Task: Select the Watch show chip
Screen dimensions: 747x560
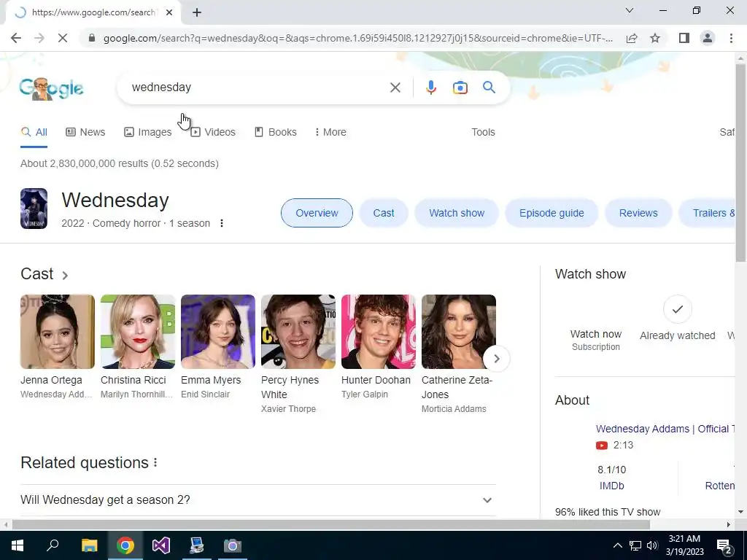Action: coord(457,213)
